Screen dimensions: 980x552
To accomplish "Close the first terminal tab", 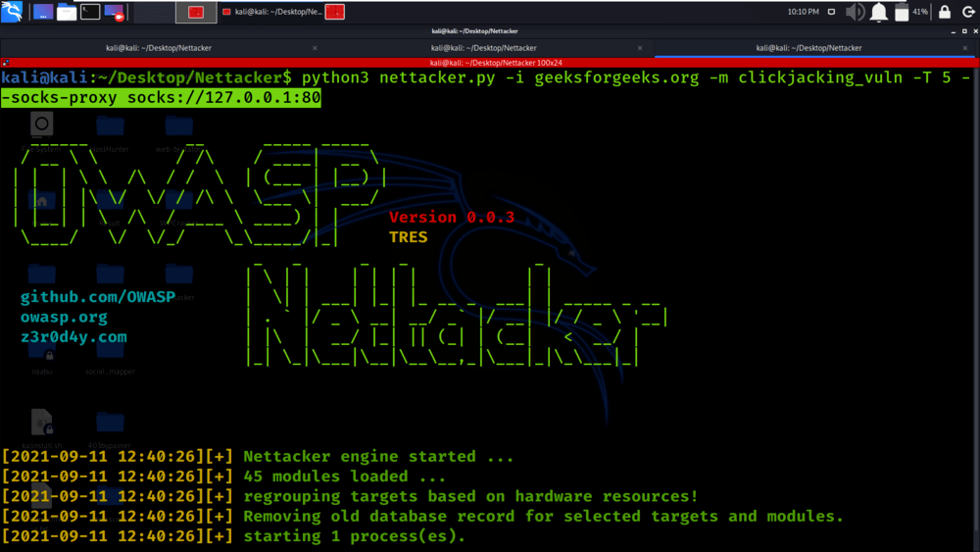I will pos(315,48).
